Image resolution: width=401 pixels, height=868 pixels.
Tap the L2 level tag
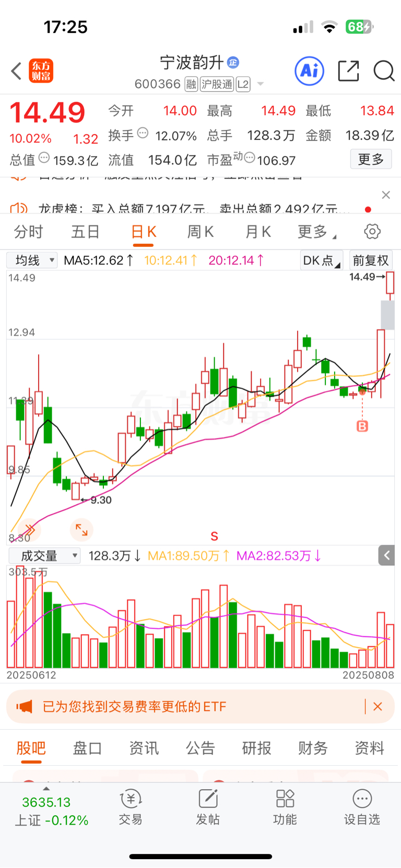243,84
